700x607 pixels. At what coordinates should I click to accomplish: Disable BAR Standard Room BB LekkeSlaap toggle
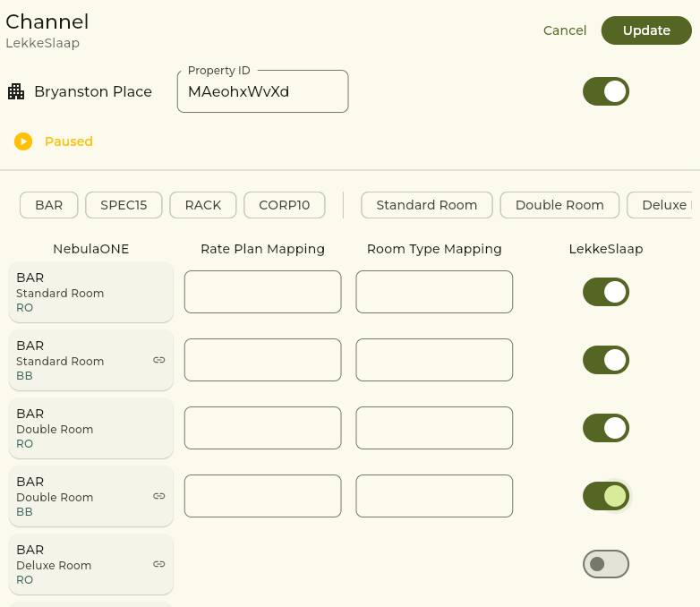[x=606, y=360]
